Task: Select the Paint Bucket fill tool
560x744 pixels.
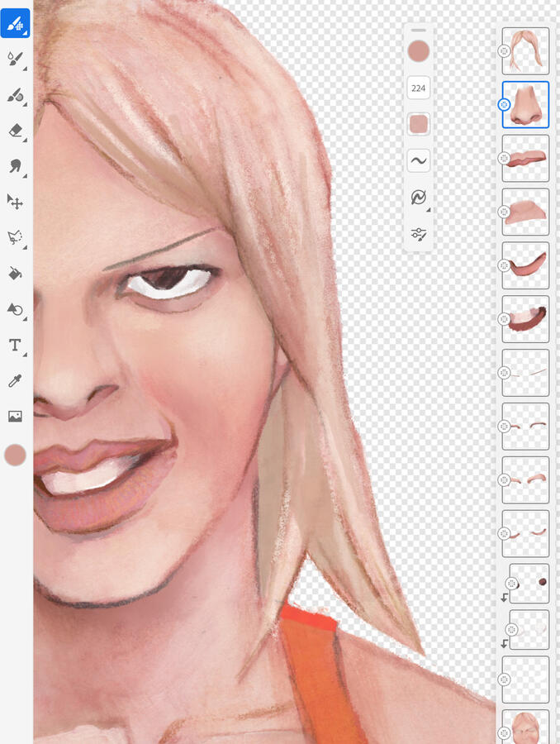Action: (15, 274)
